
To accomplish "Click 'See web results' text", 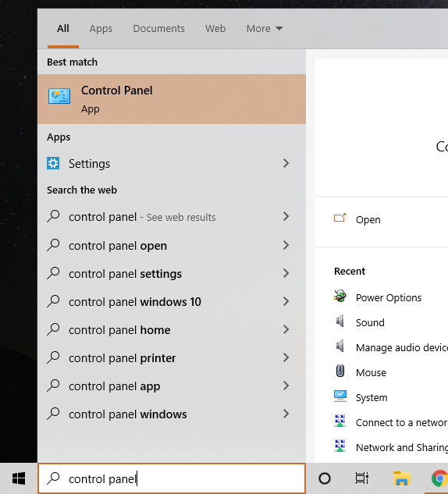I will coord(181,218).
